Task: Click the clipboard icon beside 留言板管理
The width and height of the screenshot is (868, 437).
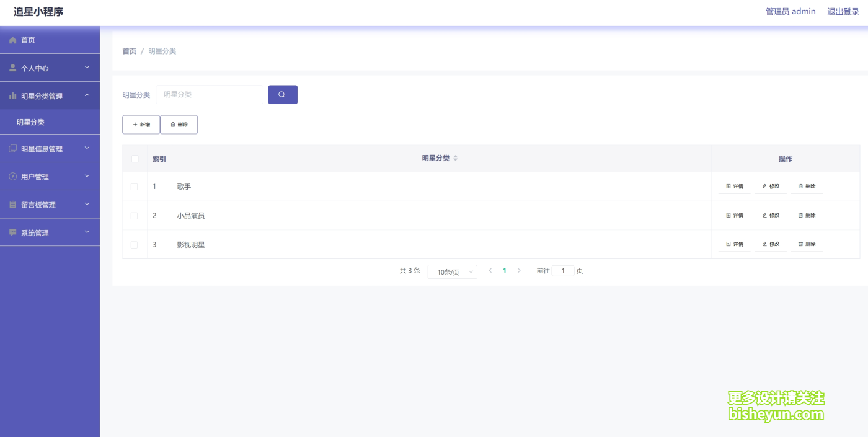Action: click(13, 205)
